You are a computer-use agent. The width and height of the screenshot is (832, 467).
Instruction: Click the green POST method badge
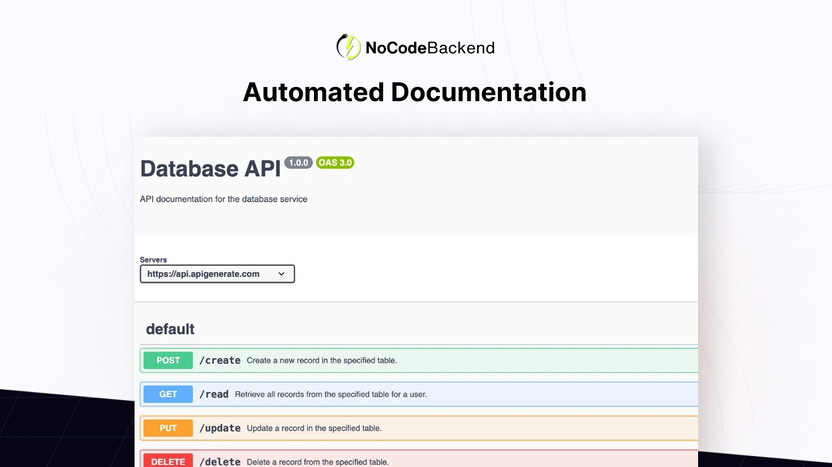pyautogui.click(x=168, y=360)
